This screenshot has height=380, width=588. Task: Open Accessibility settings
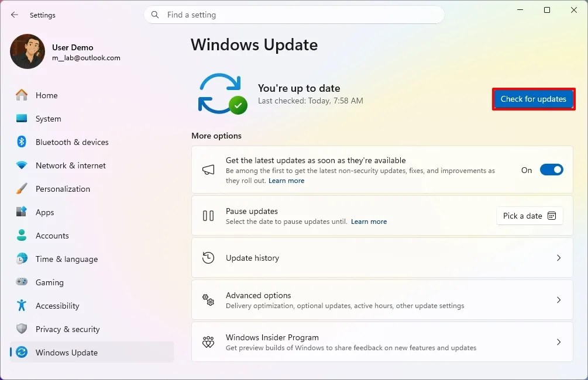click(92, 305)
